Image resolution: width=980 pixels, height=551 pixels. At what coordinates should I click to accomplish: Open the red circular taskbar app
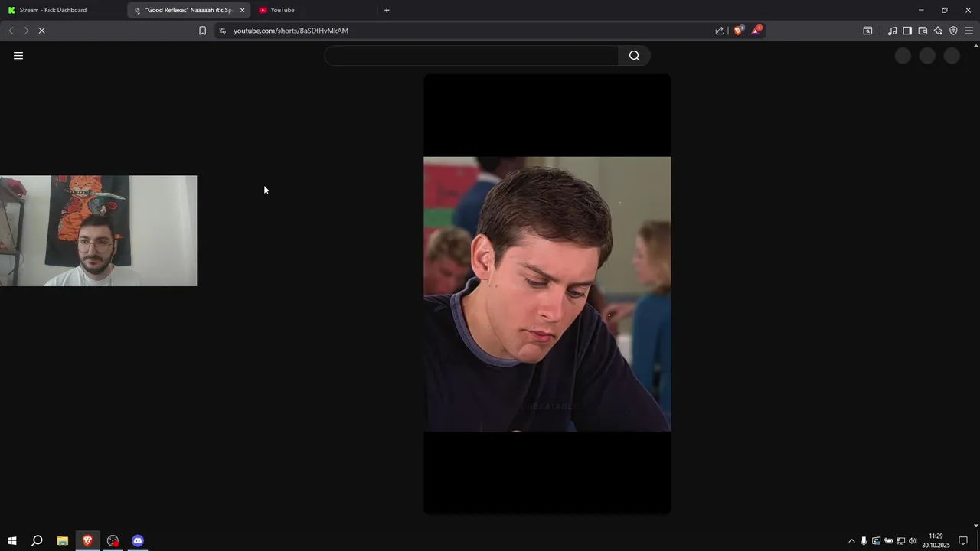coord(113,540)
